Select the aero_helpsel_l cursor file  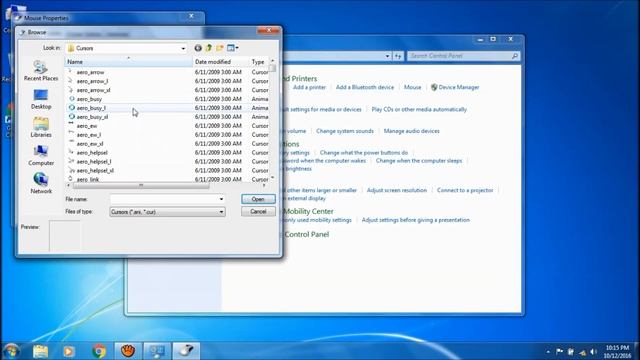[94, 162]
